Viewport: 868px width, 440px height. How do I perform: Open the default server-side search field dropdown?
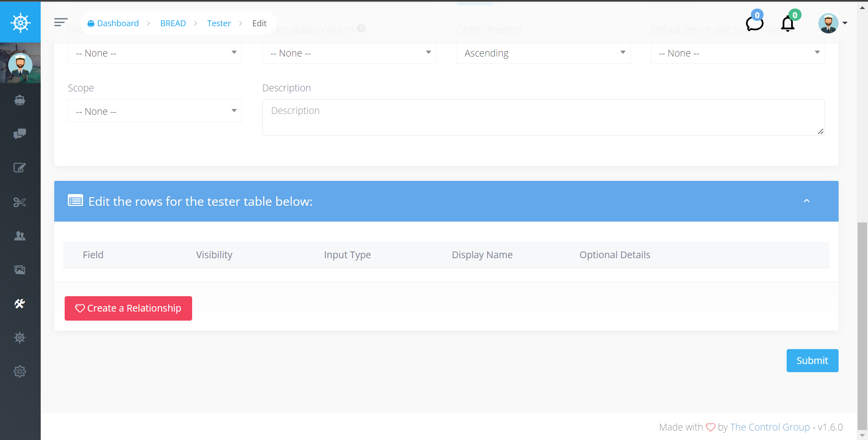(x=738, y=53)
